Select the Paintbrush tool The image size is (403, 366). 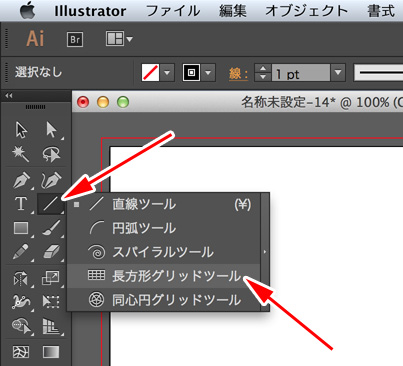point(52,228)
